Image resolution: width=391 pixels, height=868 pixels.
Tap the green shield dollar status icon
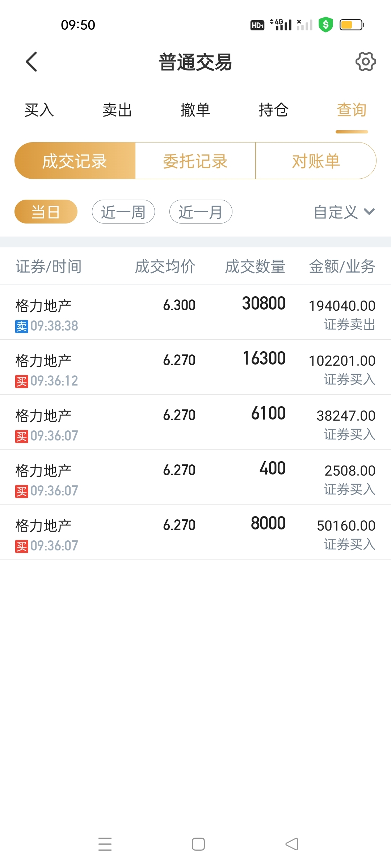(x=326, y=25)
